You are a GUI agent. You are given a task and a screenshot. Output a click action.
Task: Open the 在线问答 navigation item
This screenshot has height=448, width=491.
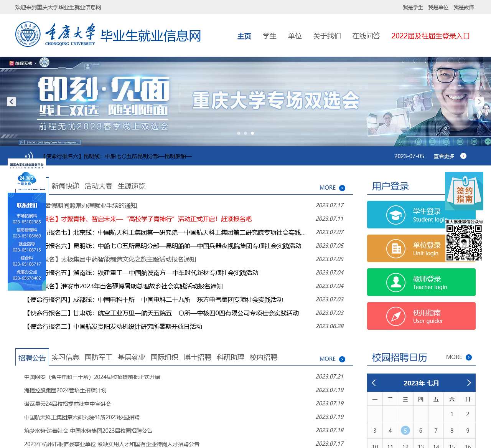[x=366, y=36]
